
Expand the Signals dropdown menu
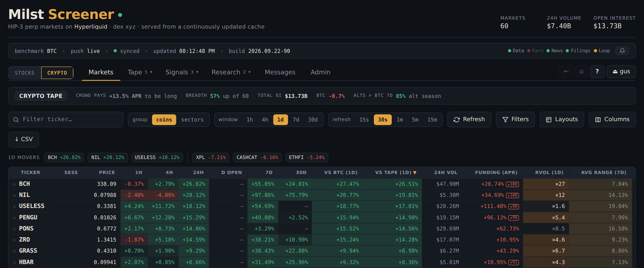(x=182, y=72)
